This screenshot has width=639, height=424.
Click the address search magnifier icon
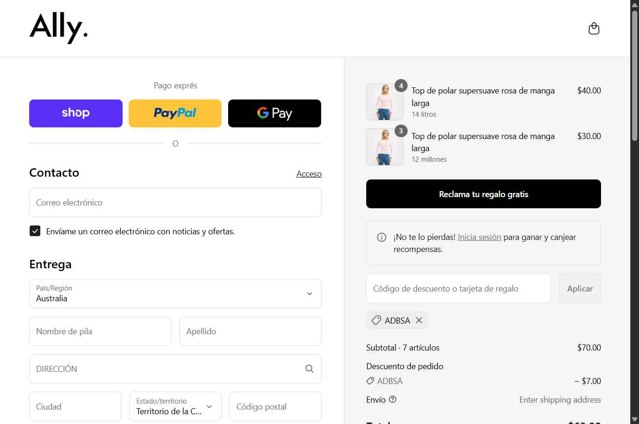click(309, 369)
